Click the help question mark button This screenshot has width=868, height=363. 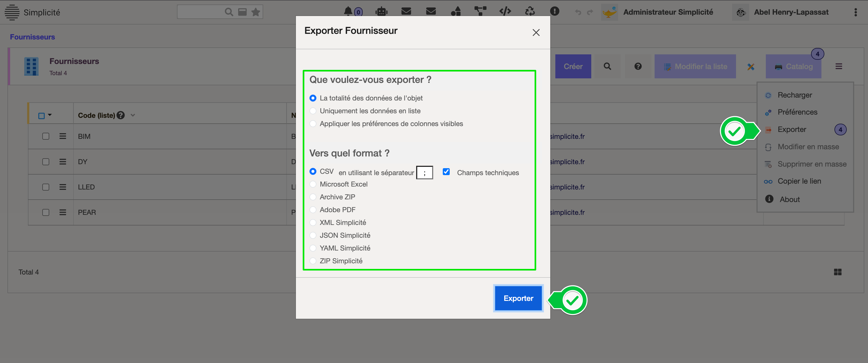pyautogui.click(x=638, y=66)
